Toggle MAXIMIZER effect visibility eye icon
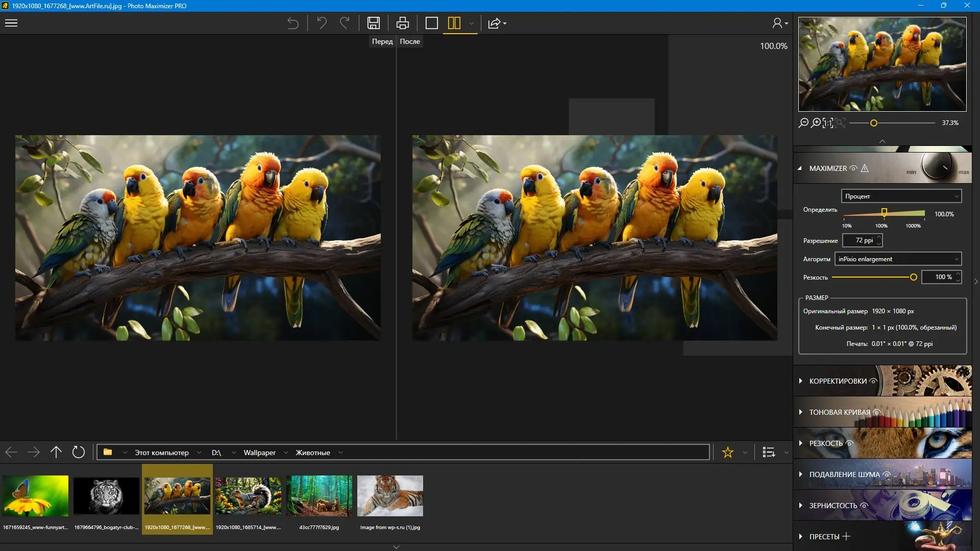Viewport: 980px width, 551px height. (x=853, y=168)
